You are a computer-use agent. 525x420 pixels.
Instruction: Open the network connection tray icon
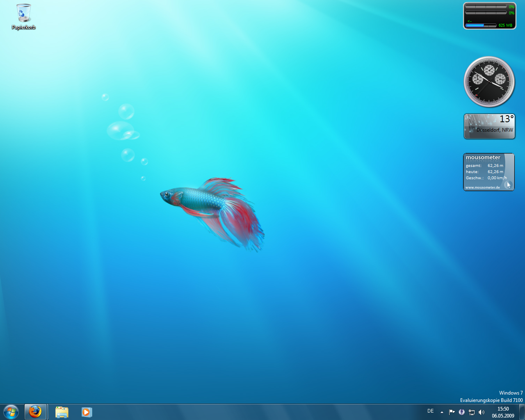(472, 412)
